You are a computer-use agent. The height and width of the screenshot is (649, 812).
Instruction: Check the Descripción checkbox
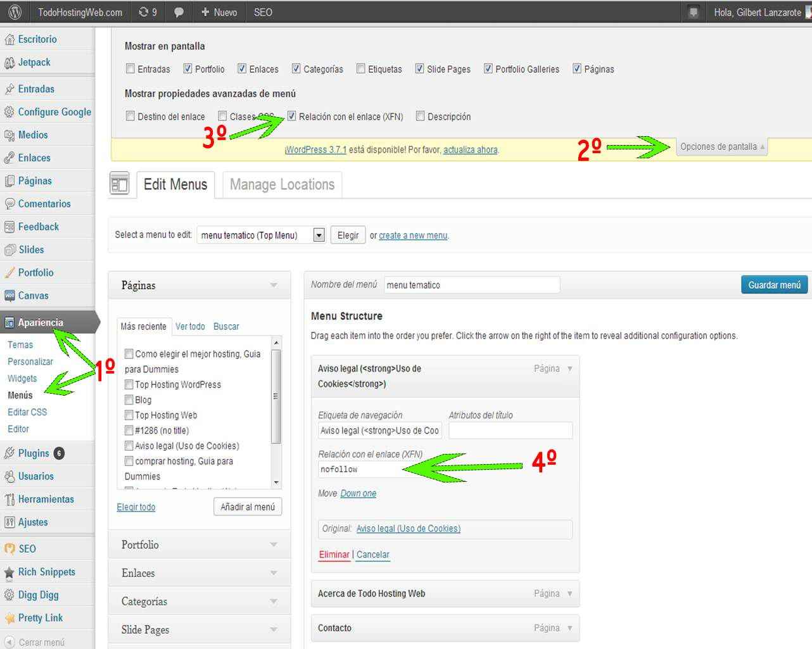tap(420, 116)
